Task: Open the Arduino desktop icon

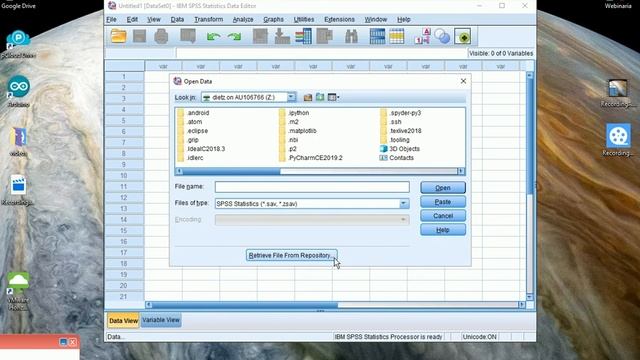Action: [x=18, y=92]
